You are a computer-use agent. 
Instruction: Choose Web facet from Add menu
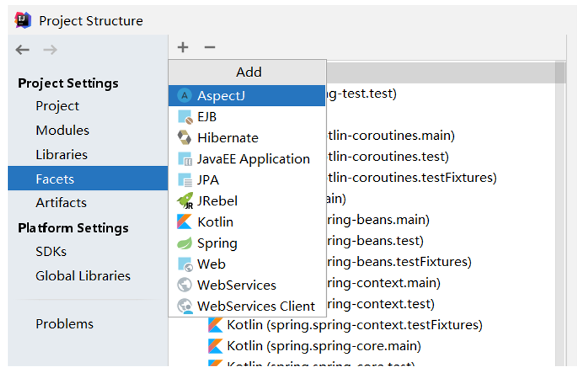211,264
